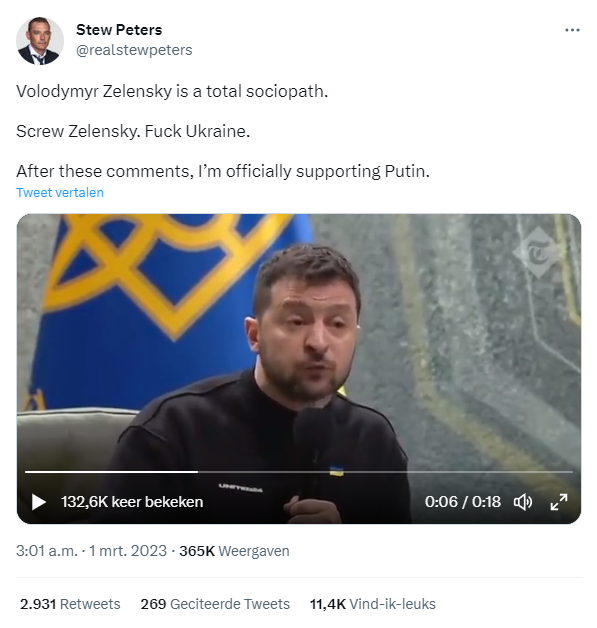View the 365K Weergaven count
This screenshot has width=597, height=628.
(234, 551)
